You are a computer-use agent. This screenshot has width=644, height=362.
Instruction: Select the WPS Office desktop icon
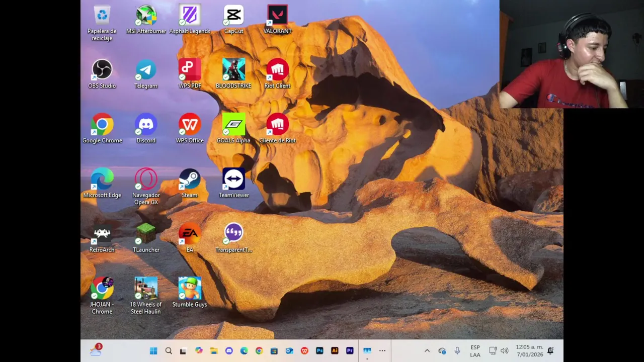coord(190,129)
